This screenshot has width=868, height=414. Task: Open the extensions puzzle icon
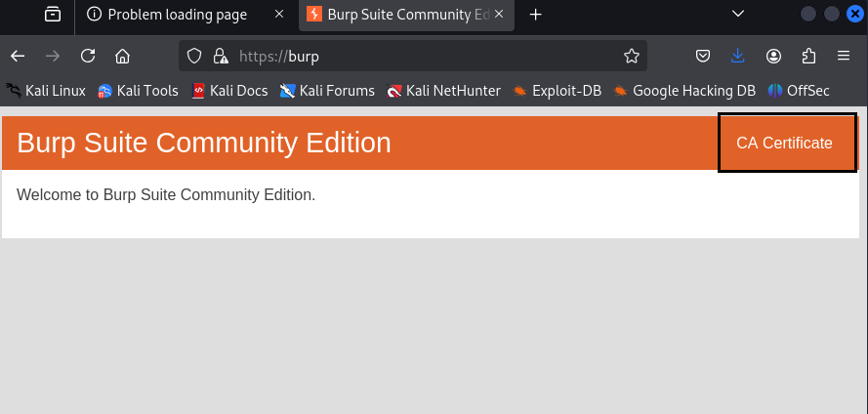(x=808, y=56)
